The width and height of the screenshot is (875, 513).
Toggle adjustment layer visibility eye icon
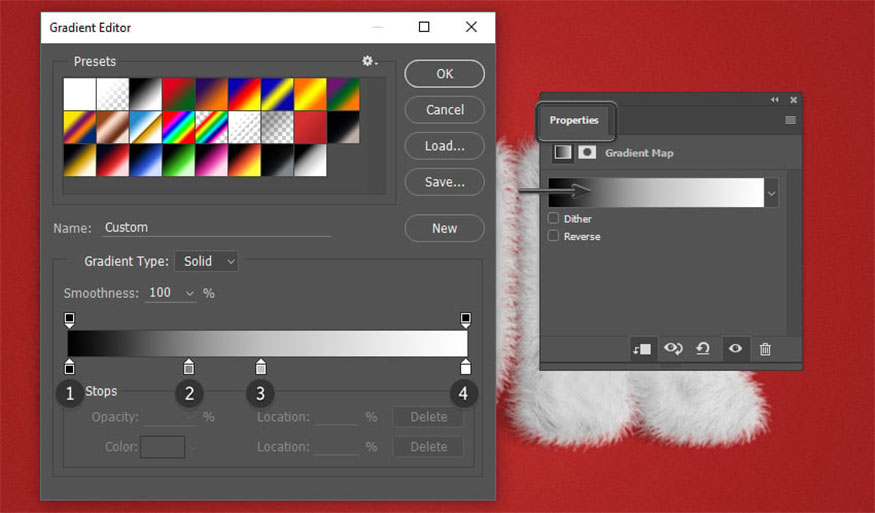click(735, 348)
